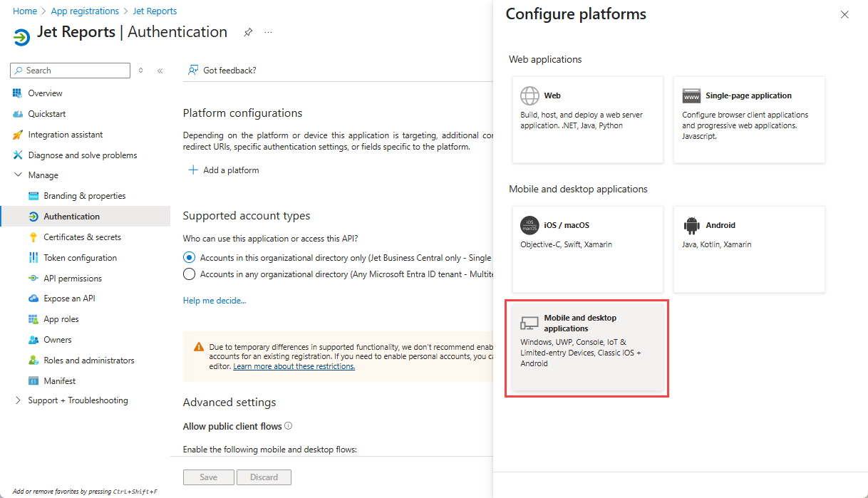This screenshot has height=498, width=868.
Task: Click the Overview sidebar icon
Action: (18, 93)
